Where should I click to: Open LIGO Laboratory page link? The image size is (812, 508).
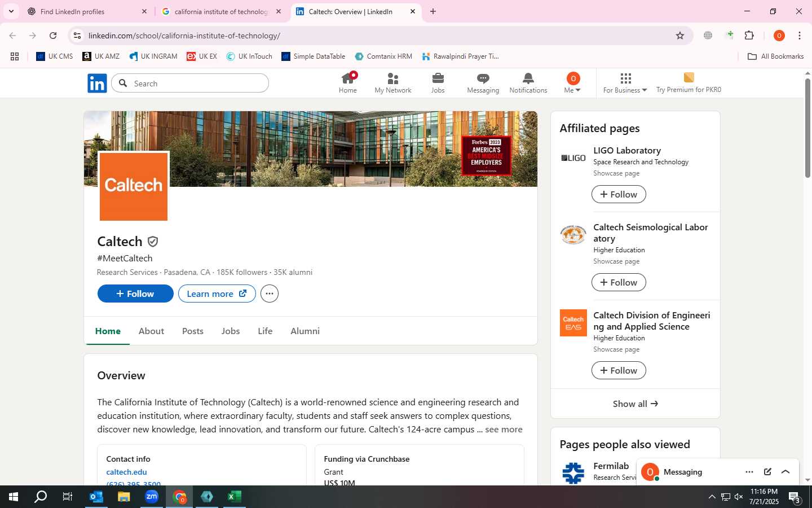pos(627,151)
